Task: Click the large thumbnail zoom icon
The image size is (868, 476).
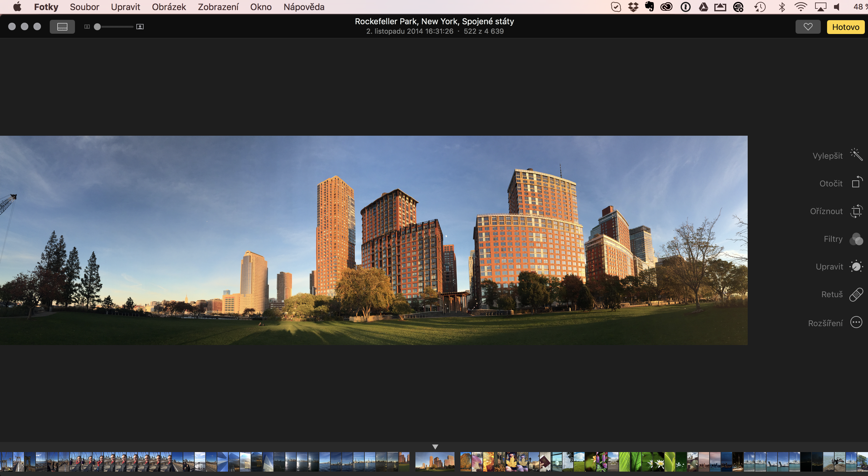Action: pos(140,27)
